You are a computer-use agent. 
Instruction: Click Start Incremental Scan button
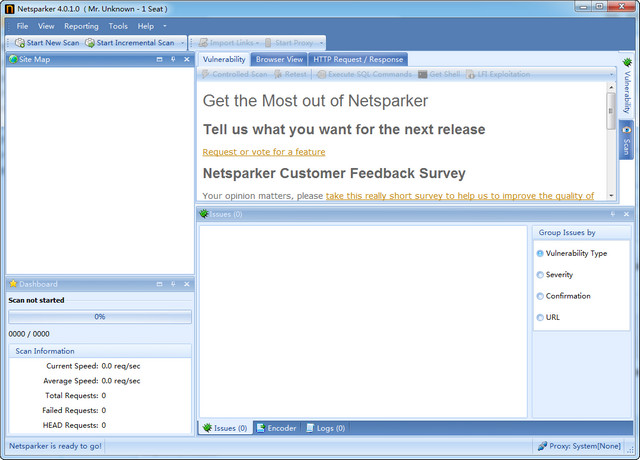pyautogui.click(x=130, y=43)
